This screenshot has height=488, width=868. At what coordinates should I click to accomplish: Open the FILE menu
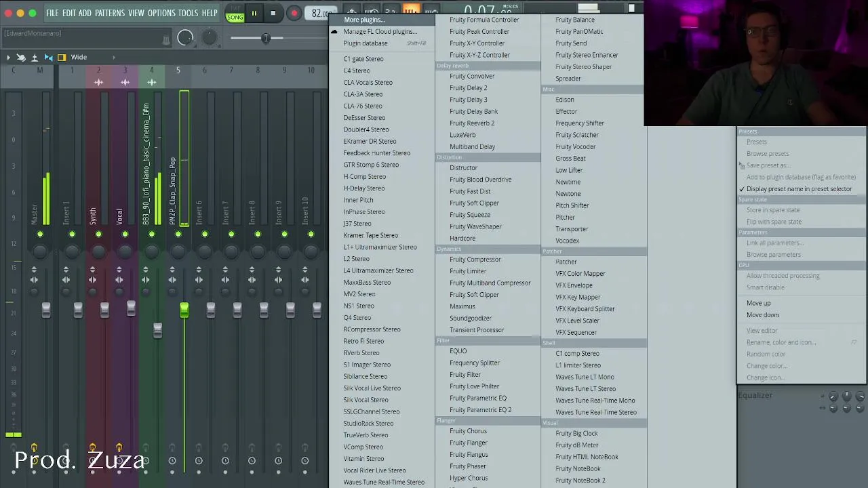pos(52,13)
